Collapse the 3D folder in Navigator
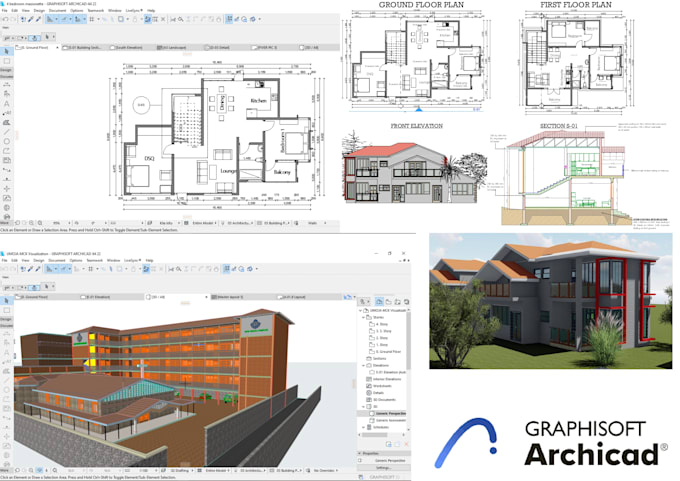Image resolution: width=680 pixels, height=481 pixels. pyautogui.click(x=364, y=407)
